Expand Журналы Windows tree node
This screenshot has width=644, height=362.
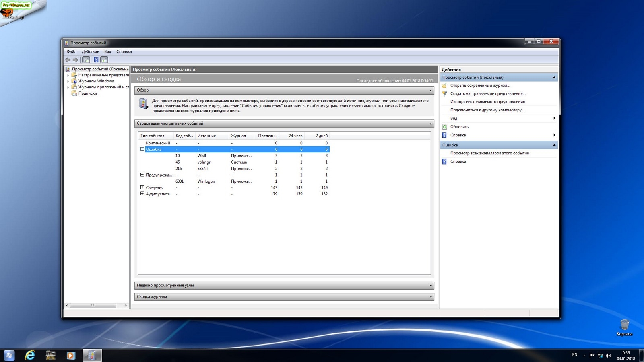pyautogui.click(x=68, y=81)
